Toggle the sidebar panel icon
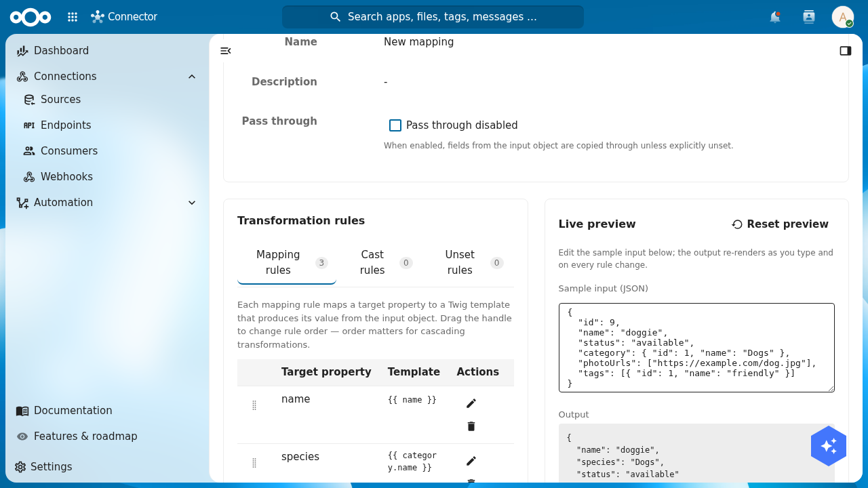 pyautogui.click(x=846, y=51)
